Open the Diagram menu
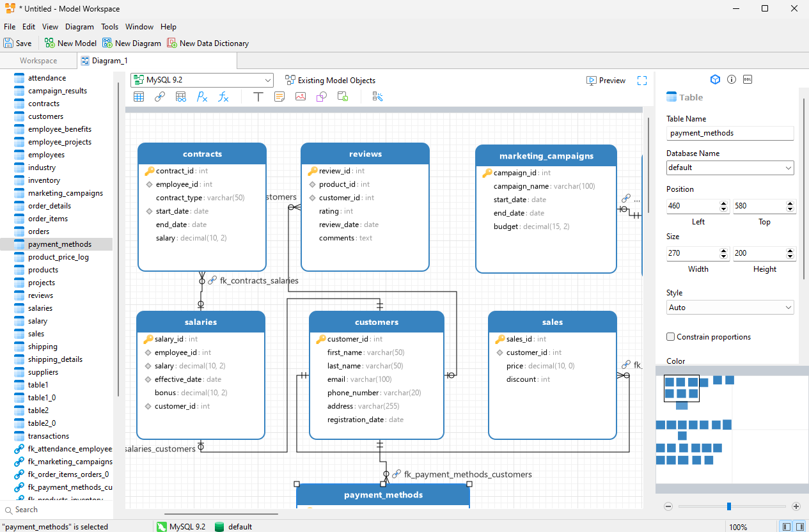 79,27
